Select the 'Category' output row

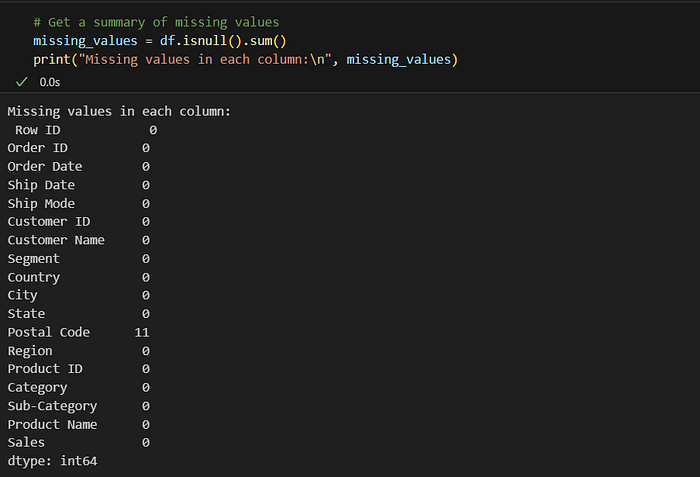tap(79, 388)
